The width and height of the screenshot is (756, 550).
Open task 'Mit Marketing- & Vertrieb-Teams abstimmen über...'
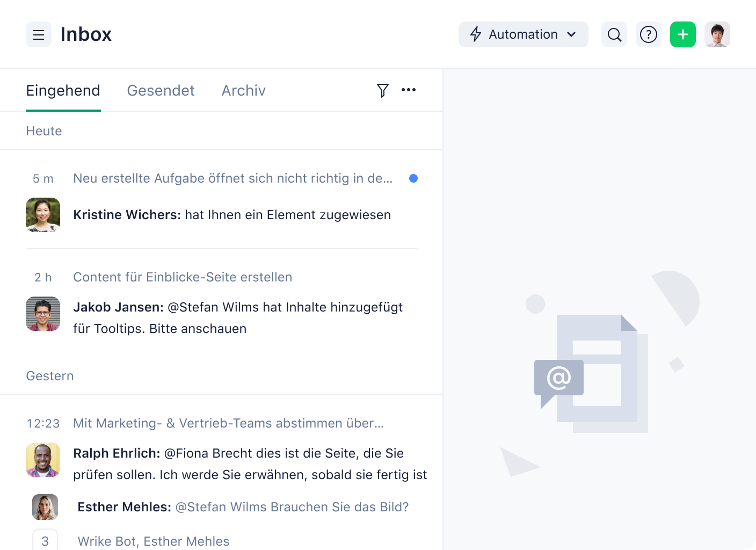[228, 423]
